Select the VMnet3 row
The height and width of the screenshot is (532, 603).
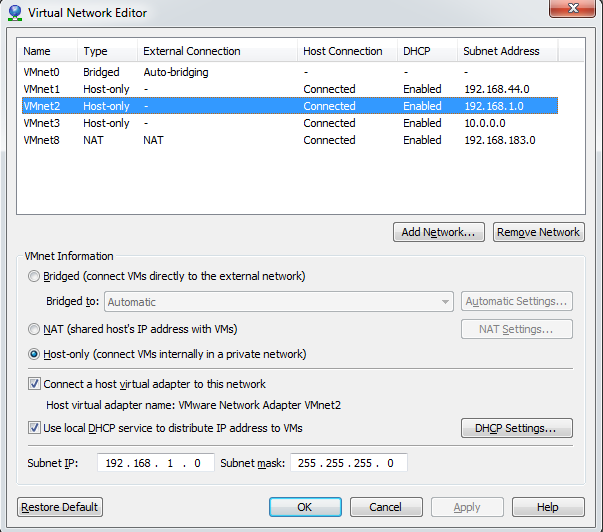tap(290, 123)
